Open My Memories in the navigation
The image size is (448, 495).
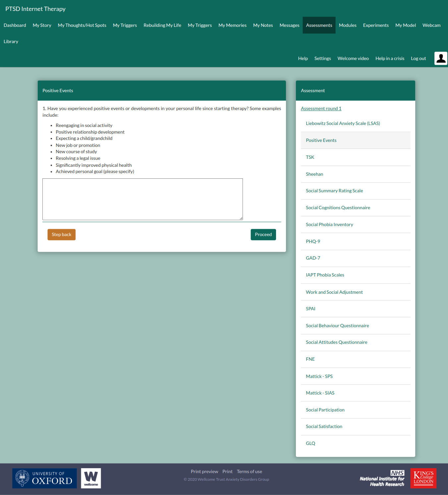(x=232, y=25)
